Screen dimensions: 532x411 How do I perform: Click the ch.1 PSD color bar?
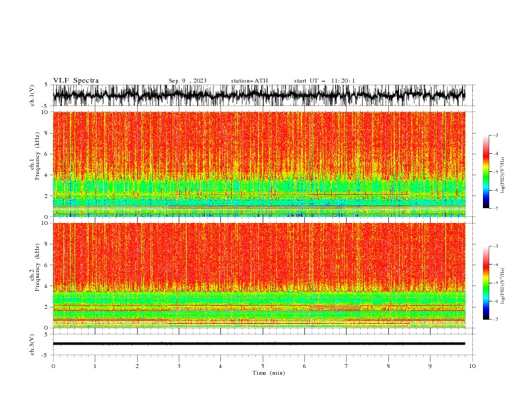point(486,172)
